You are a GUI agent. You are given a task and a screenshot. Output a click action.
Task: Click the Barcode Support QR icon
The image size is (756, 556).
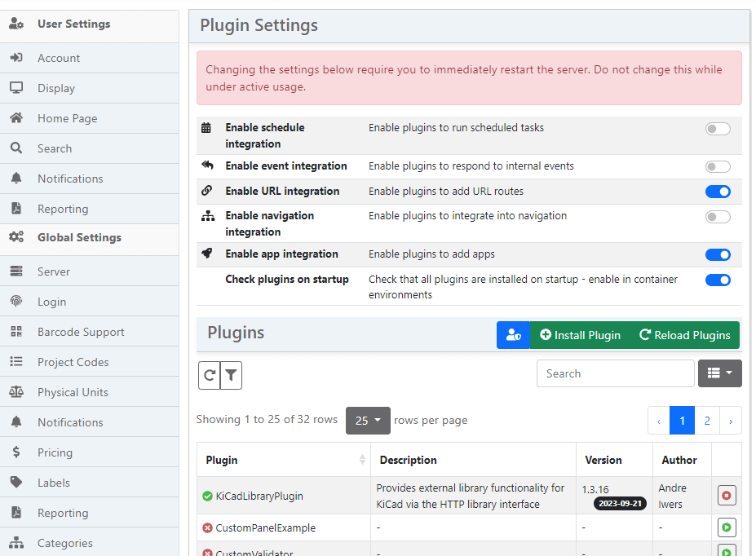(16, 332)
